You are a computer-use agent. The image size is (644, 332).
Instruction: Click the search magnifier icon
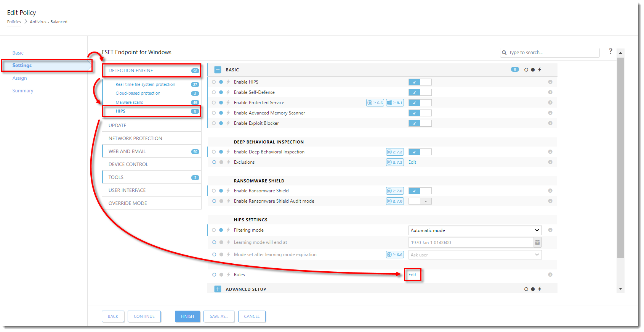[x=504, y=53]
